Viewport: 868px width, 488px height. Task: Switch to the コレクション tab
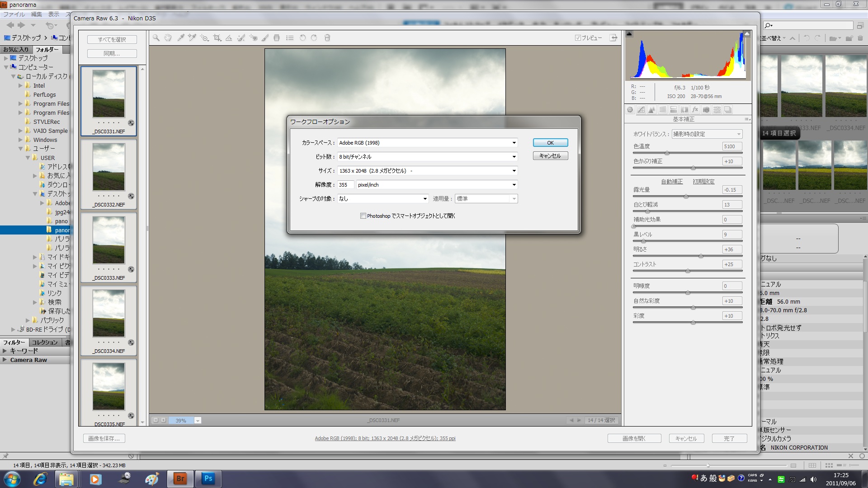pyautogui.click(x=45, y=342)
